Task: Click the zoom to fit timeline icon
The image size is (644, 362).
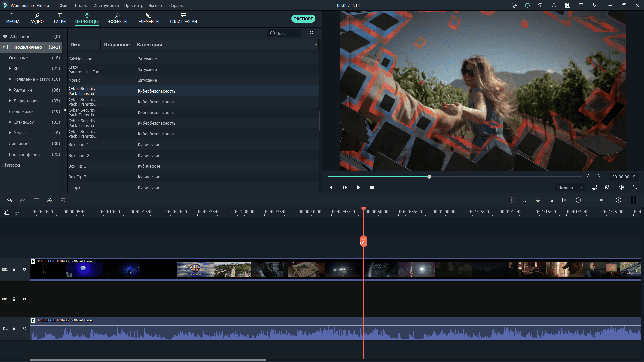Action: [x=565, y=200]
